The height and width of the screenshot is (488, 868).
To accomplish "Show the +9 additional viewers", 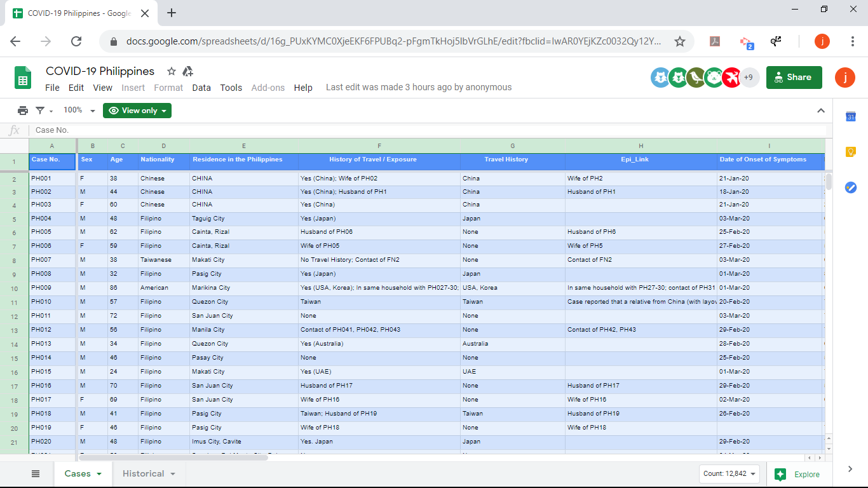I will click(x=749, y=78).
